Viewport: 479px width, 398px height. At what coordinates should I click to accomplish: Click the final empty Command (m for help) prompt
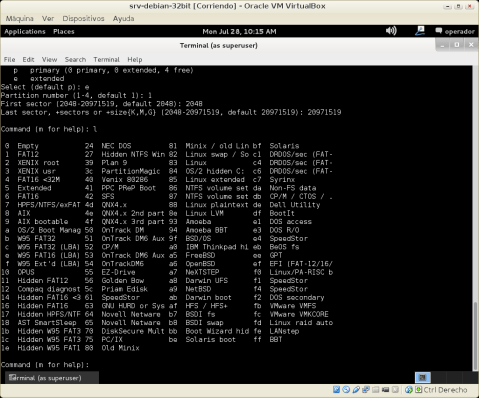tap(45, 365)
